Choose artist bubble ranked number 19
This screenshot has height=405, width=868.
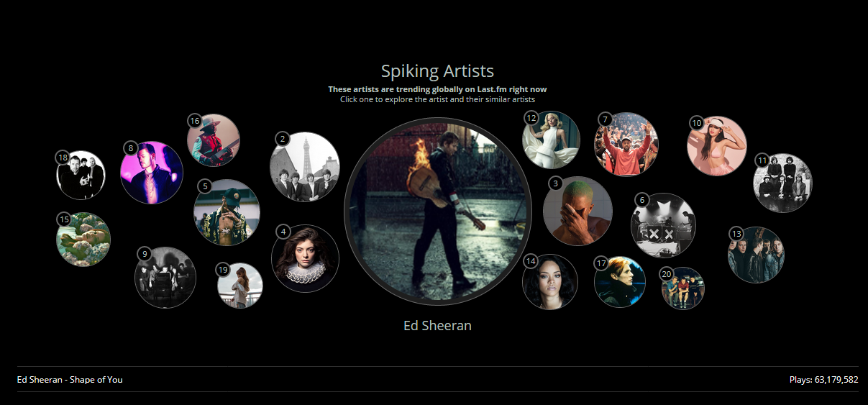(240, 286)
